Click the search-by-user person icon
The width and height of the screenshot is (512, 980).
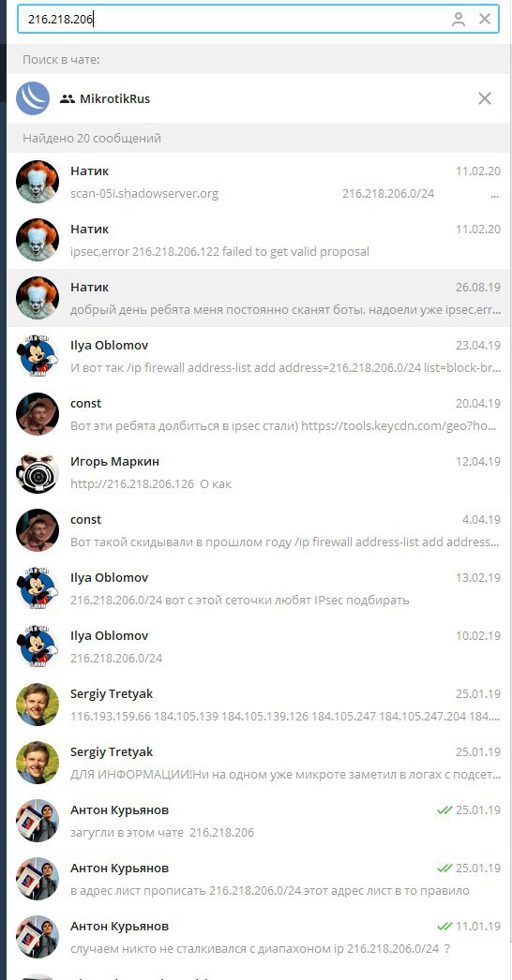pyautogui.click(x=459, y=20)
